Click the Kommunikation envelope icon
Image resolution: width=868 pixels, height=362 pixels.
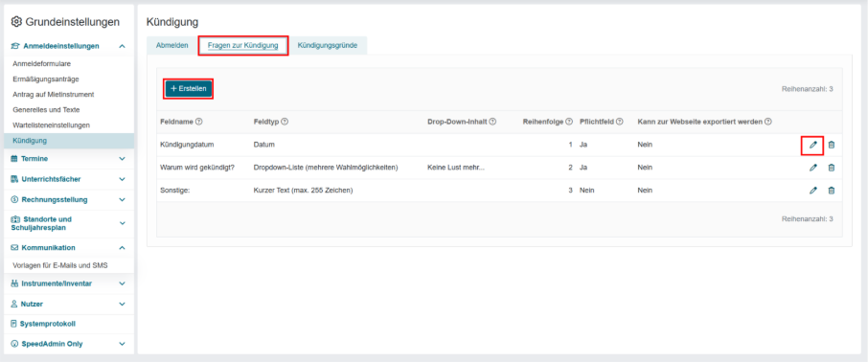[15, 248]
